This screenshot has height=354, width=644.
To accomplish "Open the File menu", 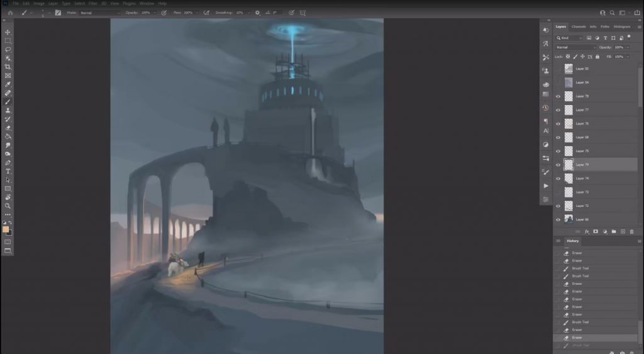I will point(16,3).
